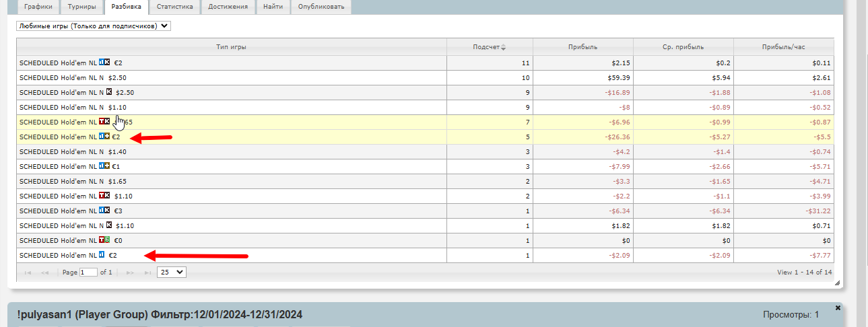
Task: Click the hourly profit value -$31.22
Action: [817, 211]
